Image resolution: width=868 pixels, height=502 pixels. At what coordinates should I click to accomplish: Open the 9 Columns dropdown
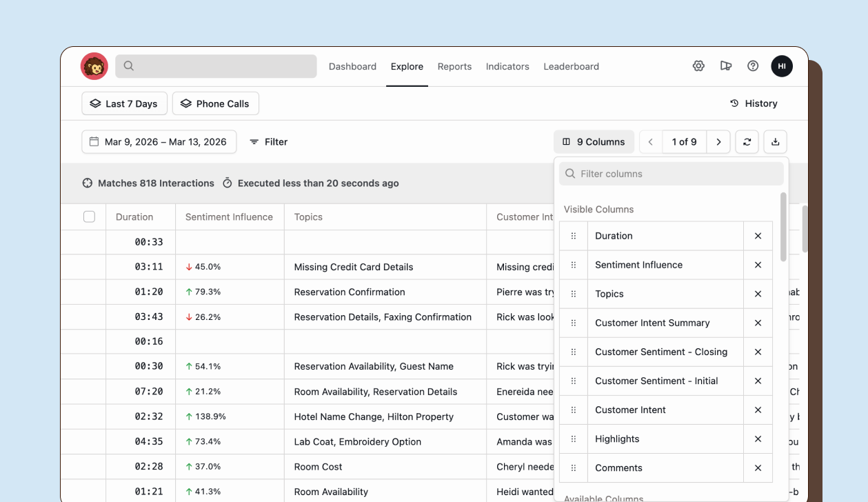click(594, 142)
